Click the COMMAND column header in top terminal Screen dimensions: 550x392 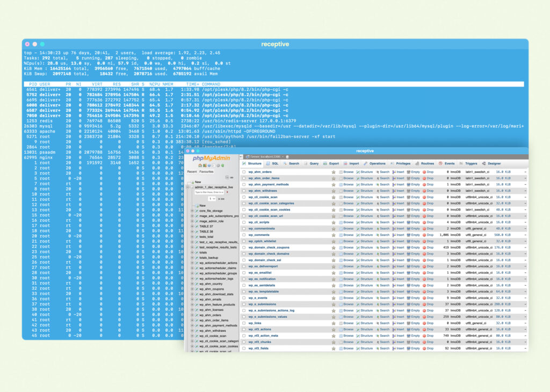point(211,84)
